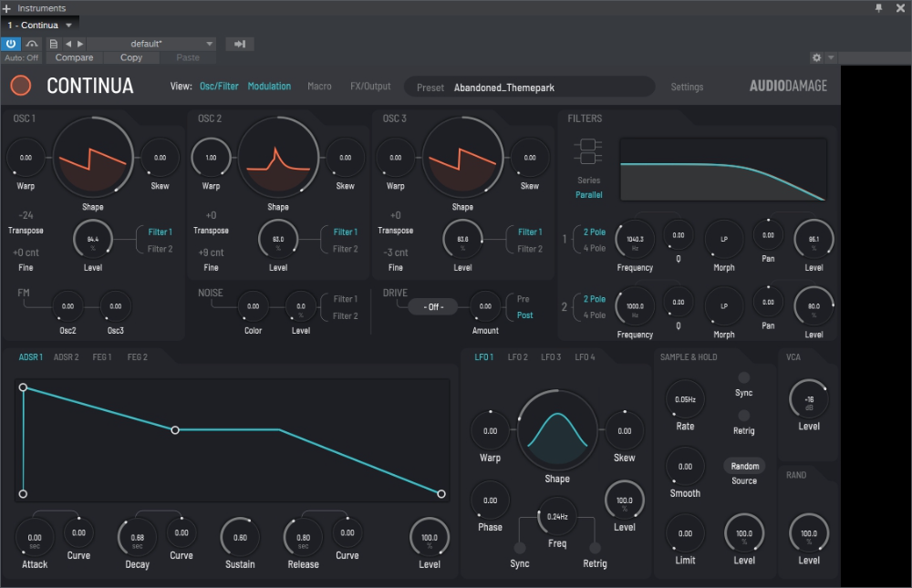Route OSC 1 to Filter 2

pos(160,249)
